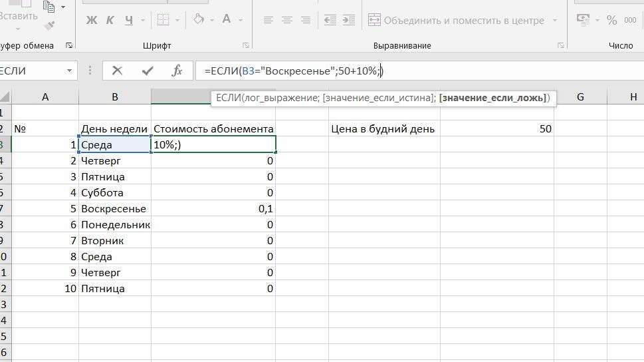
Task: Open borders dropdown arrow
Action: [177, 20]
